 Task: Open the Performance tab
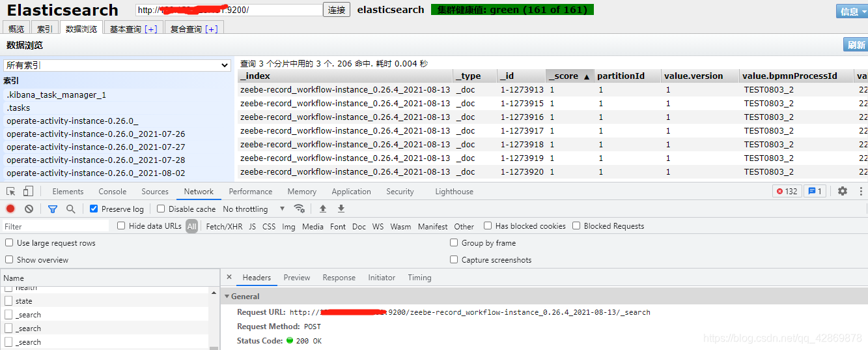[251, 191]
